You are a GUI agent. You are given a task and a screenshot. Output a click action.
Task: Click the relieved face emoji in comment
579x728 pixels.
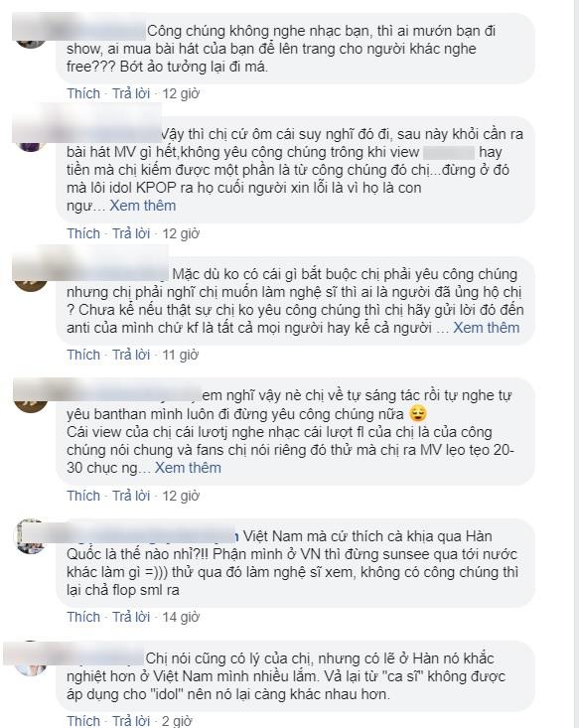(x=418, y=414)
